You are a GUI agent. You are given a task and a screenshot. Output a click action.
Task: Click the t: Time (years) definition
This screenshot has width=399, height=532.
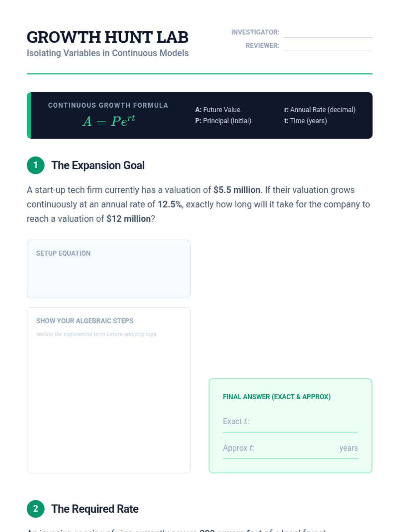click(x=305, y=121)
